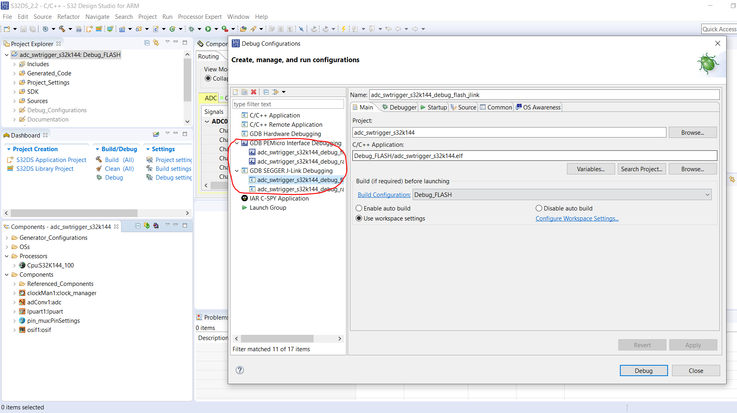Duplicate the selected launch configuration
Viewport: 737px width, 413px height.
pyautogui.click(x=244, y=92)
